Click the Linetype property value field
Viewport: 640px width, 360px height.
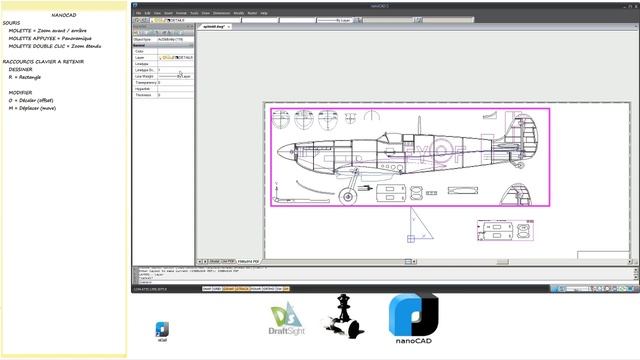coord(176,64)
